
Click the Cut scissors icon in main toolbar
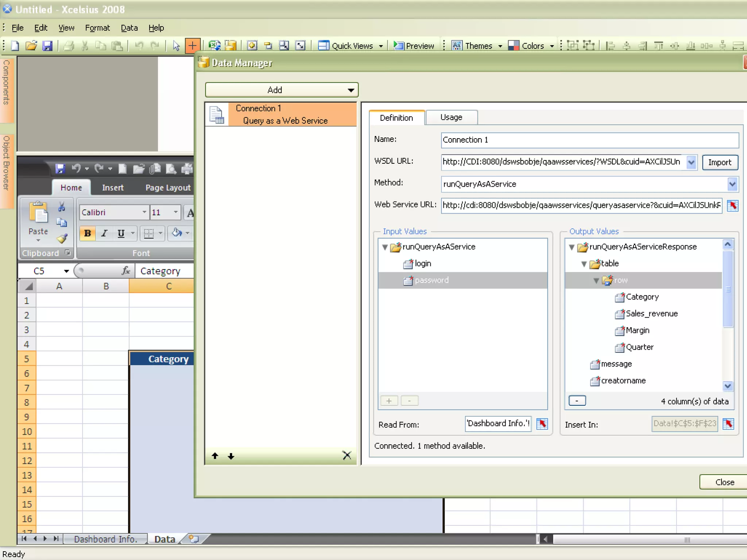(85, 46)
